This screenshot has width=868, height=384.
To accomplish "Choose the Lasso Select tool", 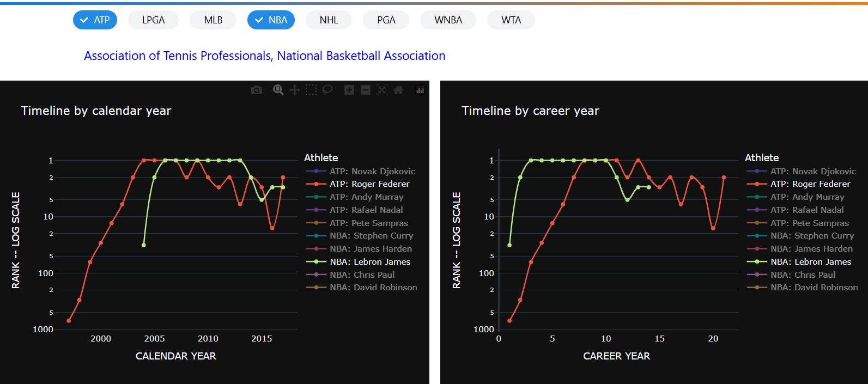I will pyautogui.click(x=327, y=90).
